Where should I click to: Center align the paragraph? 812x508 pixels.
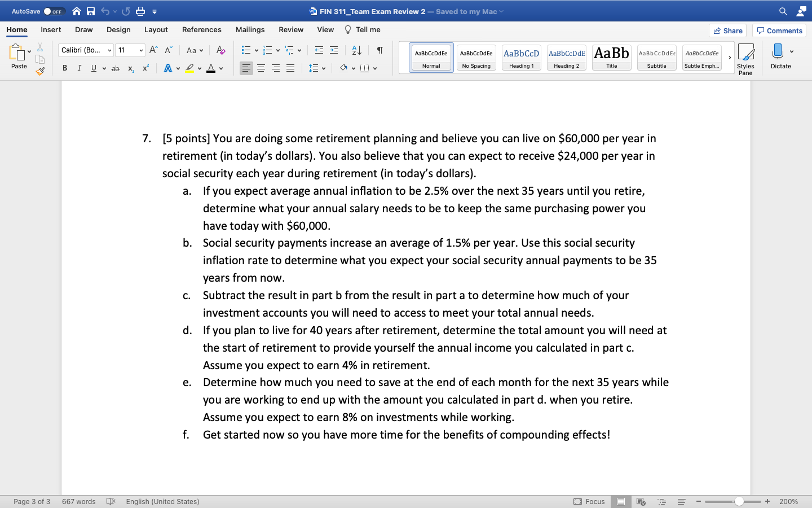click(261, 68)
